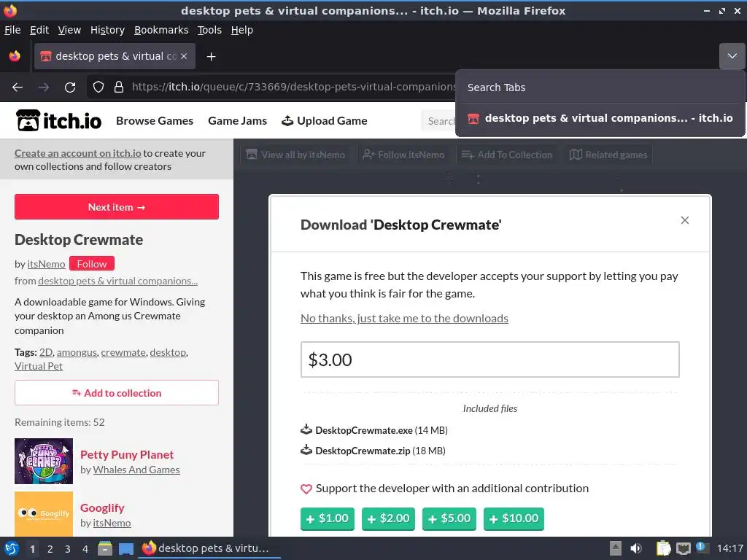Close the desktop pets browser tab

coord(184,56)
